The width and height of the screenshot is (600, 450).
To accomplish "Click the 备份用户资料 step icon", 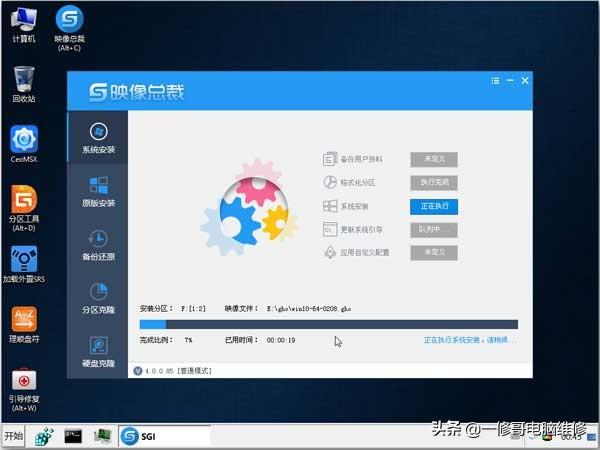I will click(330, 159).
